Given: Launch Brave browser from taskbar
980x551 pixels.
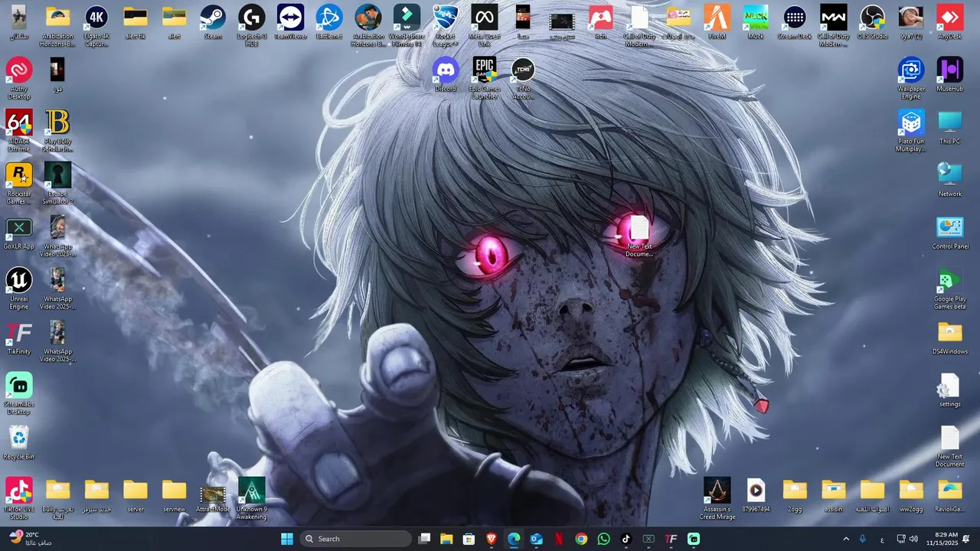Looking at the screenshot, I should tap(492, 539).
